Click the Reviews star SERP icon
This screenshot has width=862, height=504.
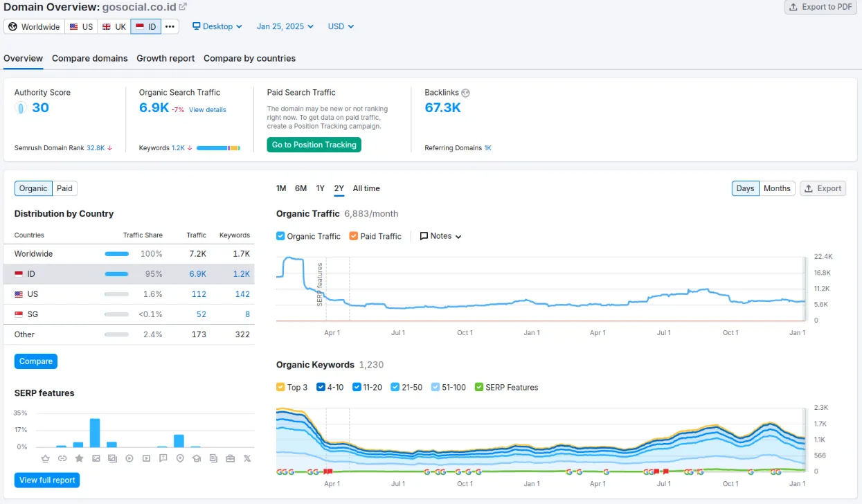(x=79, y=458)
